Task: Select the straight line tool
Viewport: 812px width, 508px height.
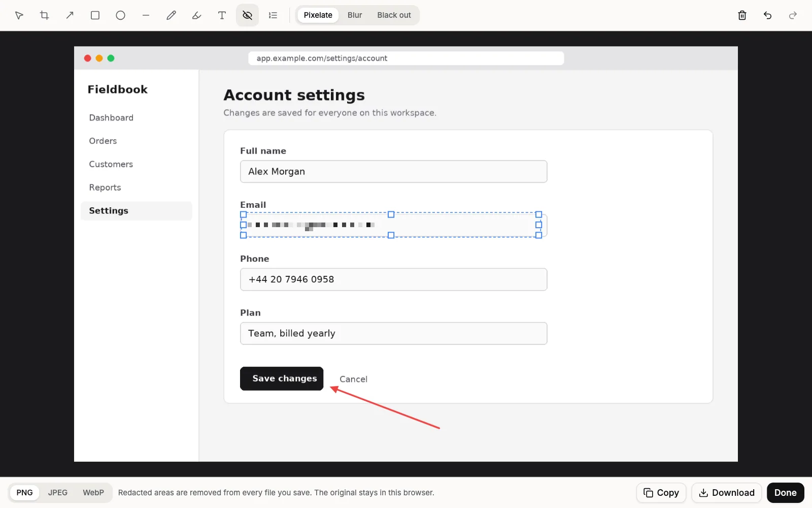Action: [146, 15]
